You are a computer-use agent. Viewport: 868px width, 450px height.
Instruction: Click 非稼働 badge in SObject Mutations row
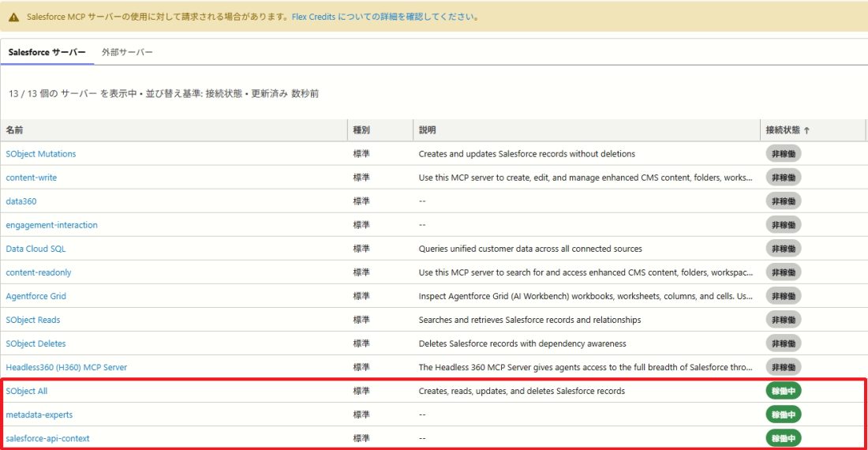(784, 154)
